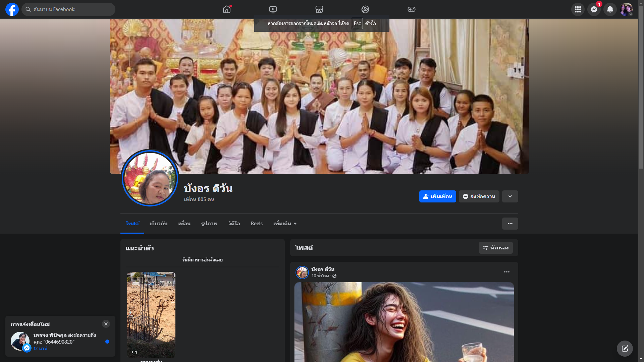
Task: Close the new notification popup
Action: point(106,324)
